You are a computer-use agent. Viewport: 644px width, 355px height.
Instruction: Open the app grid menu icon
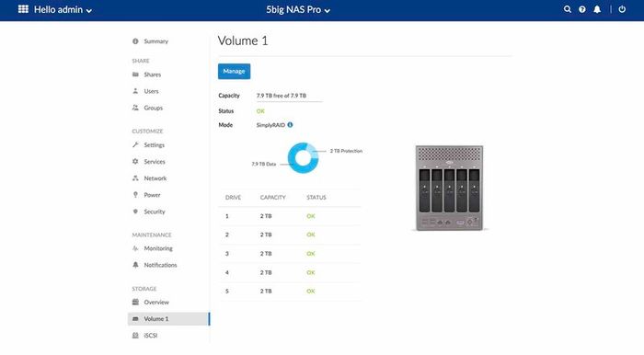(23, 9)
